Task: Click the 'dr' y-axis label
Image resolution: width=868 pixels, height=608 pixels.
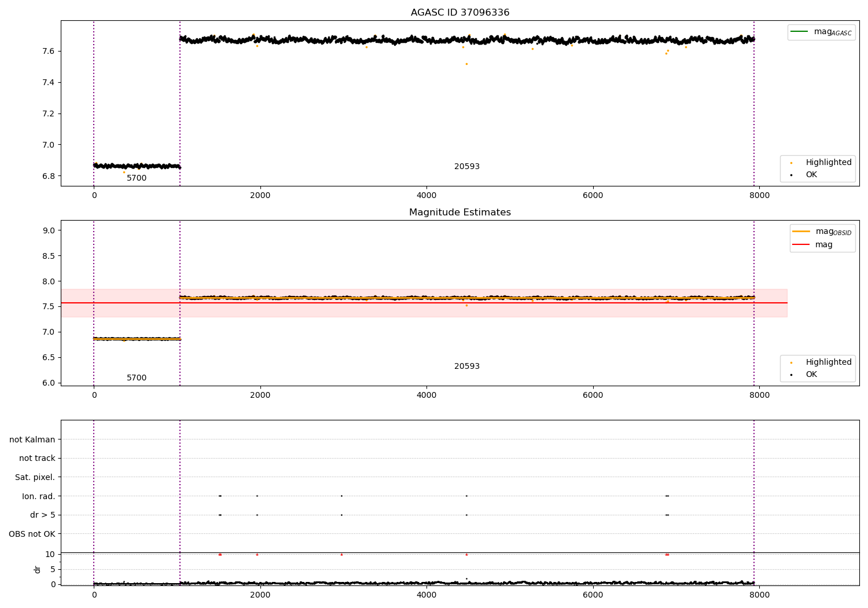Action: point(38,569)
